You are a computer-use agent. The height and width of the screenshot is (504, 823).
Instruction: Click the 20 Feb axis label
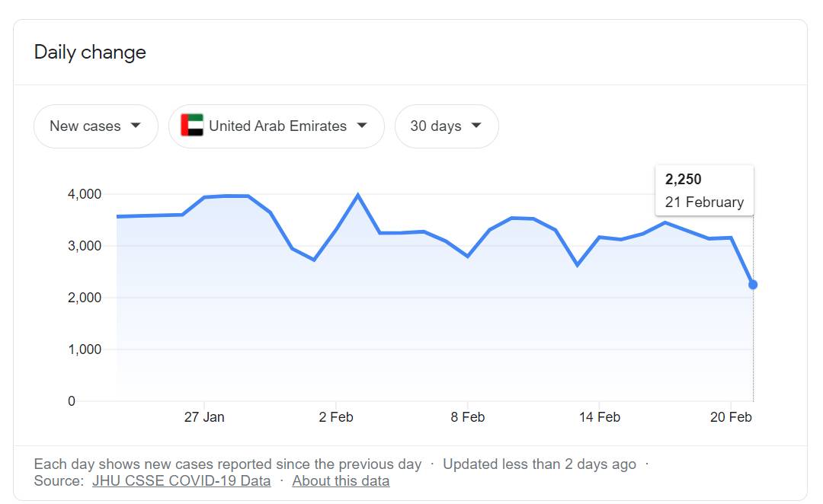[731, 417]
